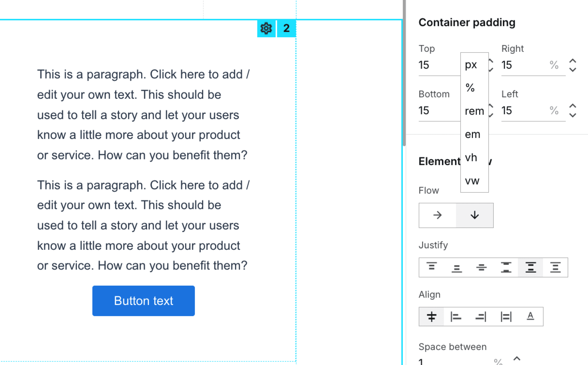Click the Right padding label
The height and width of the screenshot is (365, 588).
(513, 49)
